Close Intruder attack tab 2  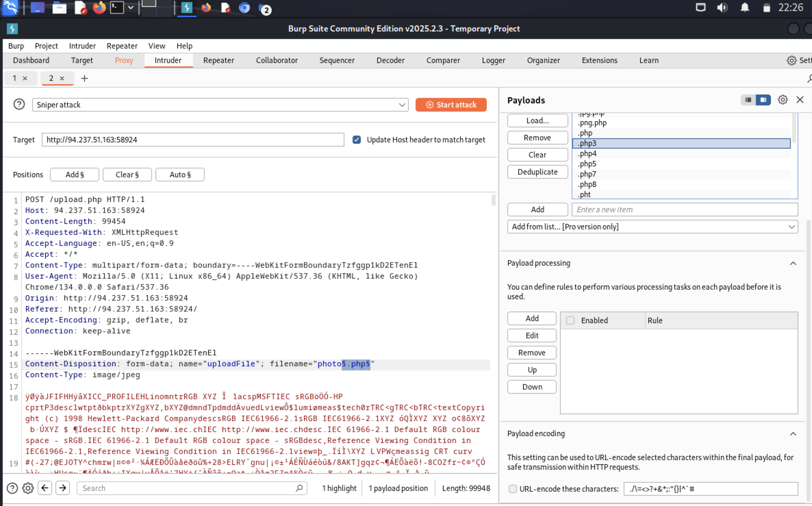(62, 78)
